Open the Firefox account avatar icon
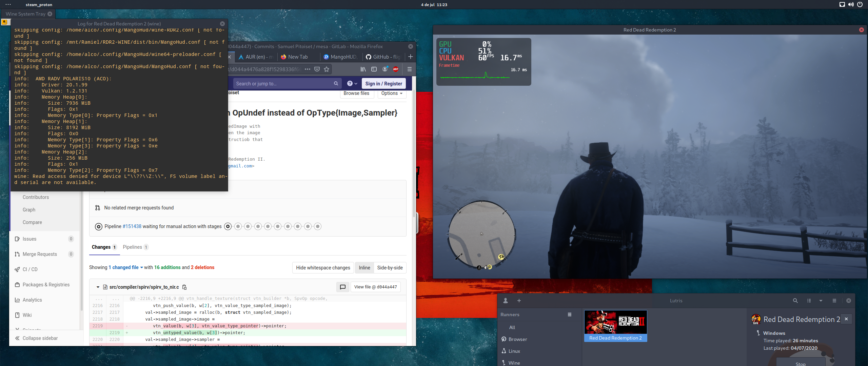The image size is (868, 366). click(x=385, y=69)
